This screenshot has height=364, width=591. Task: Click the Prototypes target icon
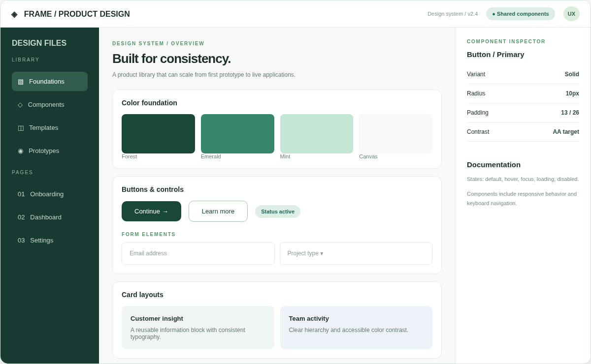(x=21, y=151)
